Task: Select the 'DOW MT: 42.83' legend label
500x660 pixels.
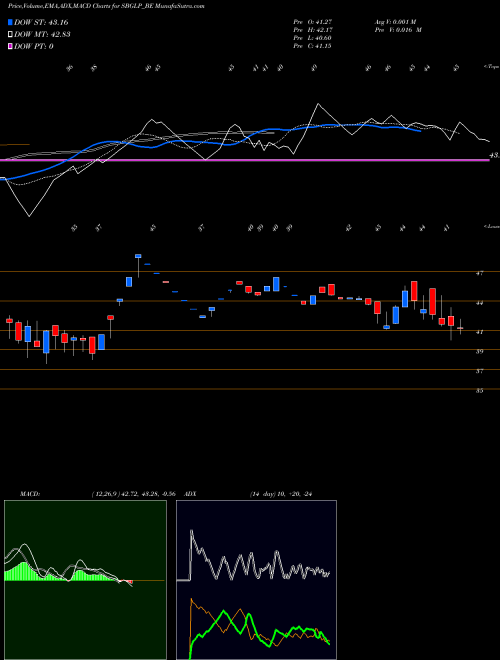Action: (42, 35)
